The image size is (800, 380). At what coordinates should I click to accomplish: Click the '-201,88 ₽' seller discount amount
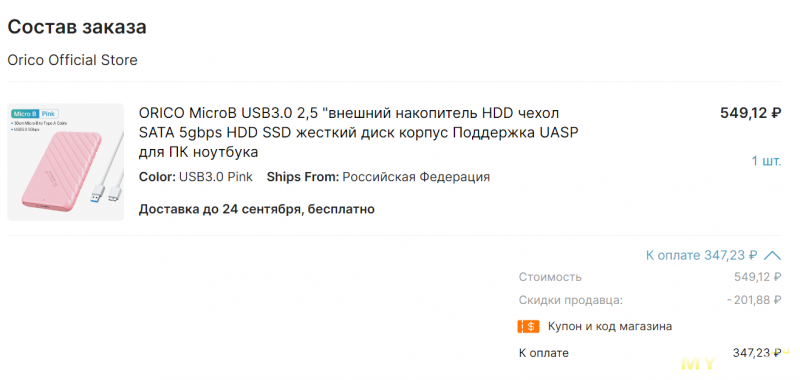tap(754, 300)
